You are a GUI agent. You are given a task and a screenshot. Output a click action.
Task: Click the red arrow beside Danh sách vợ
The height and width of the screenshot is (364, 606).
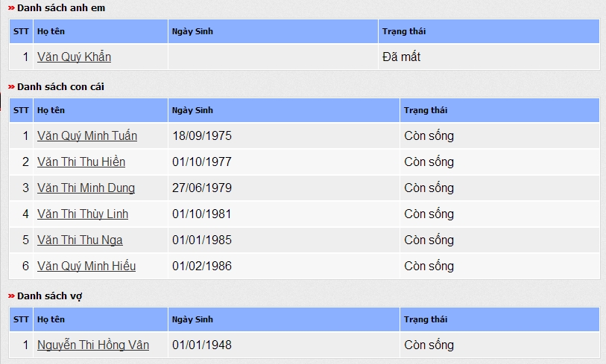click(x=12, y=296)
